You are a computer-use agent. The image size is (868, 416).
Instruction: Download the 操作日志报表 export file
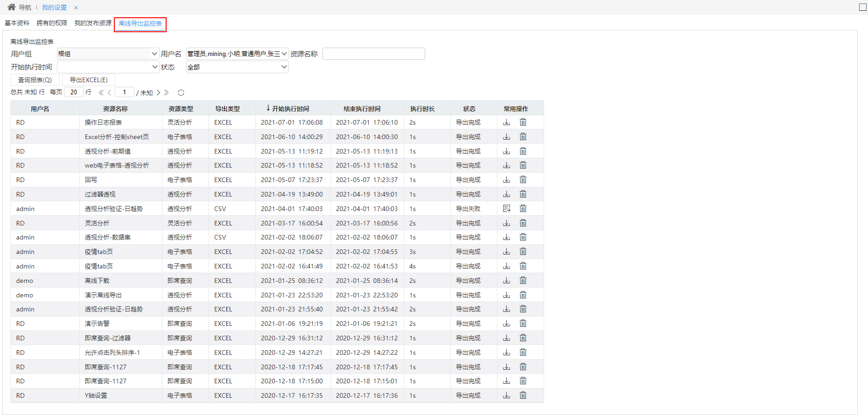507,122
